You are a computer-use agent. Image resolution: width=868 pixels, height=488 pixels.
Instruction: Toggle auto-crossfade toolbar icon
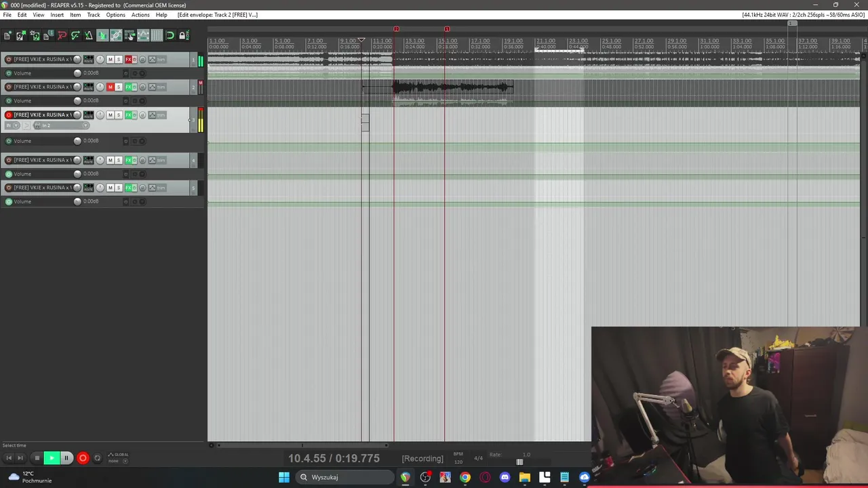pos(102,35)
